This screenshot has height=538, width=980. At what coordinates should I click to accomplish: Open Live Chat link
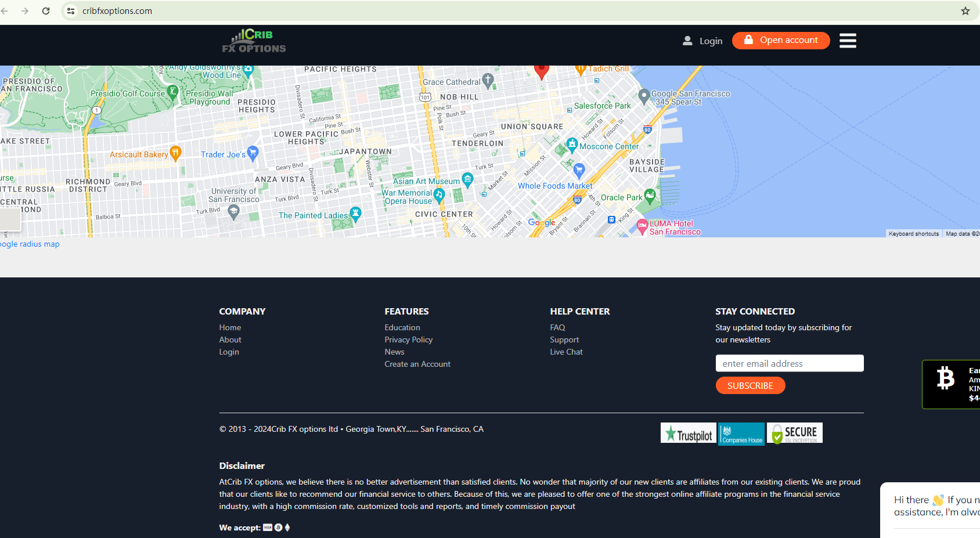tap(566, 352)
